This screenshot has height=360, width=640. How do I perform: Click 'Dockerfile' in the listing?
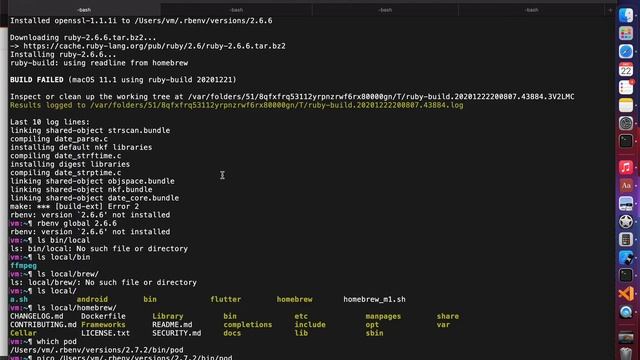click(x=103, y=316)
